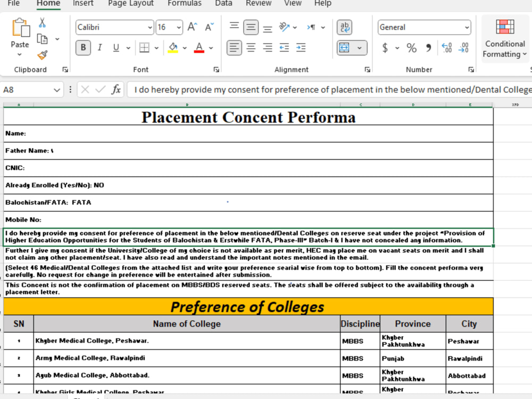Apply Accounting dollar number format

point(385,48)
